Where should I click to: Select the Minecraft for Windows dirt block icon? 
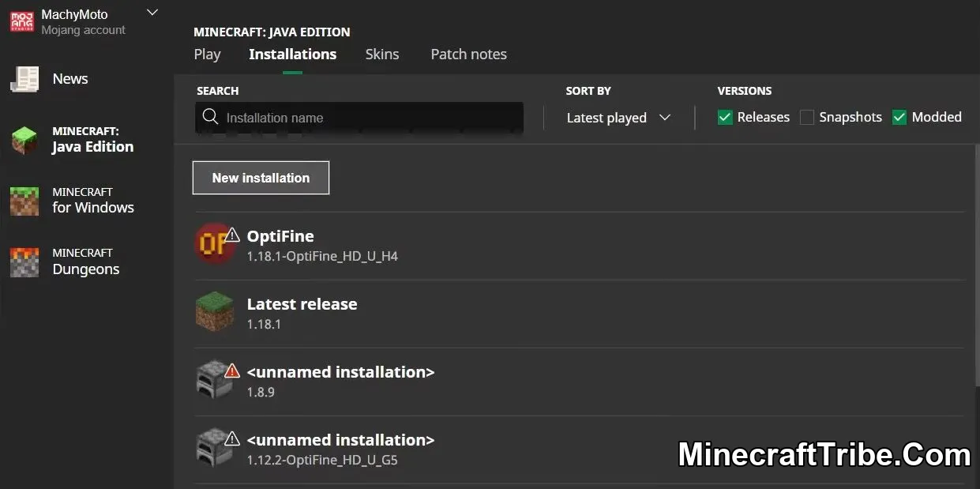(24, 201)
